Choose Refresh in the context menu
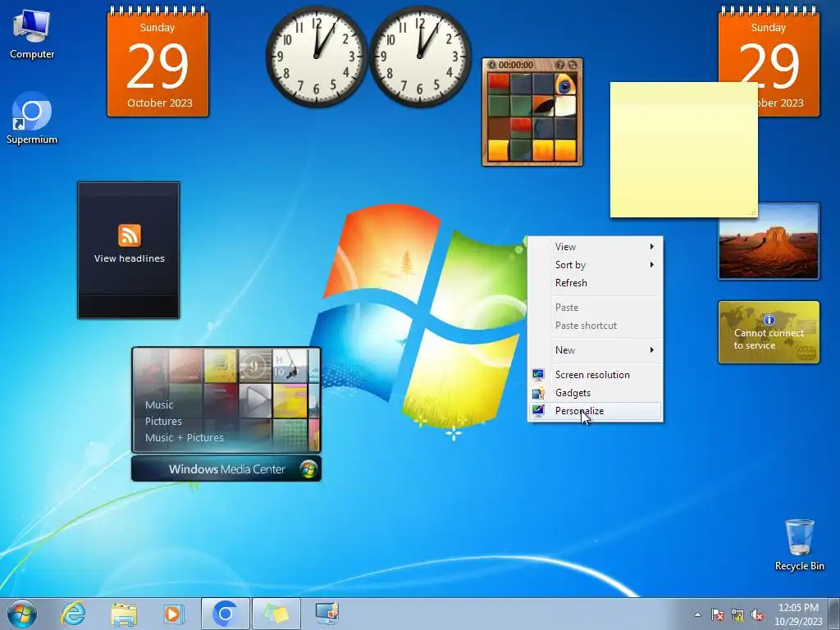Screen dimensions: 840x630 coord(595,283)
